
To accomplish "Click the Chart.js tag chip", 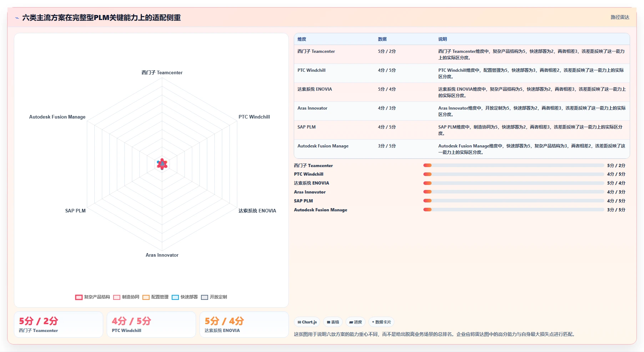I will (307, 322).
